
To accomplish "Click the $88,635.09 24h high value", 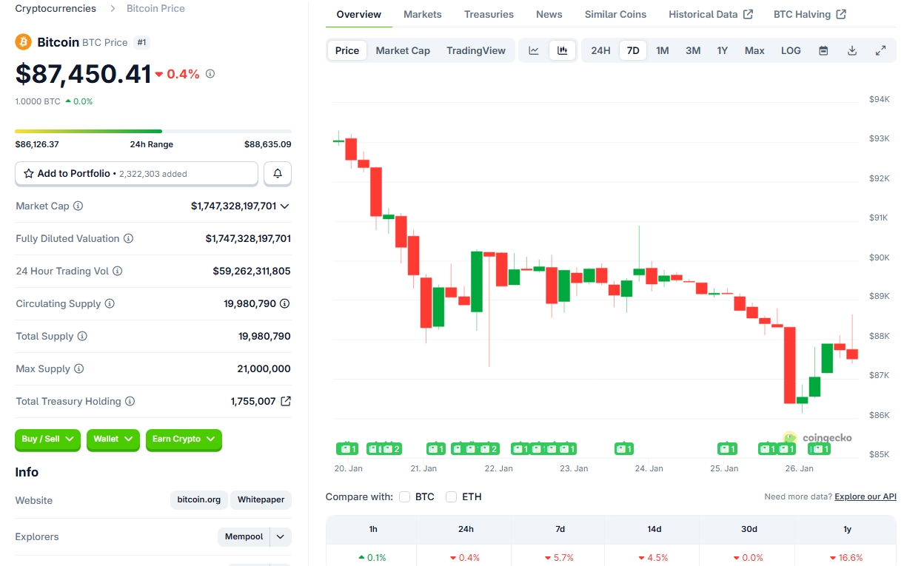I will [268, 144].
